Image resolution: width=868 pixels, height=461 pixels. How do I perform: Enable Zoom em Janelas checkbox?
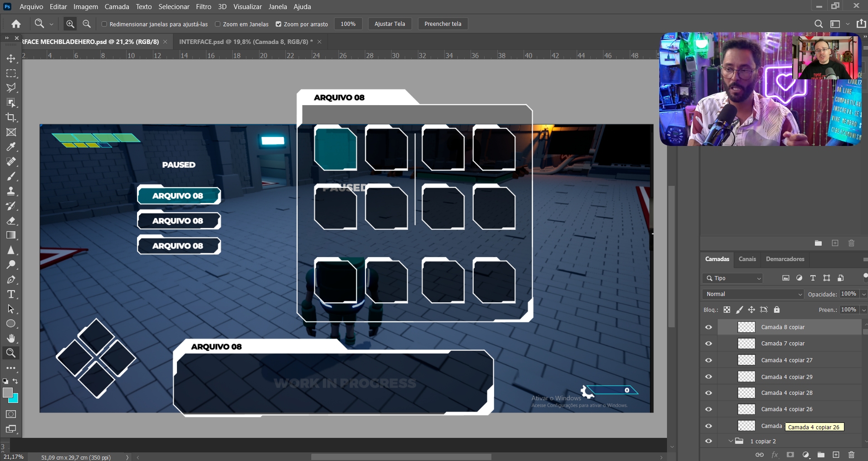[x=218, y=24]
